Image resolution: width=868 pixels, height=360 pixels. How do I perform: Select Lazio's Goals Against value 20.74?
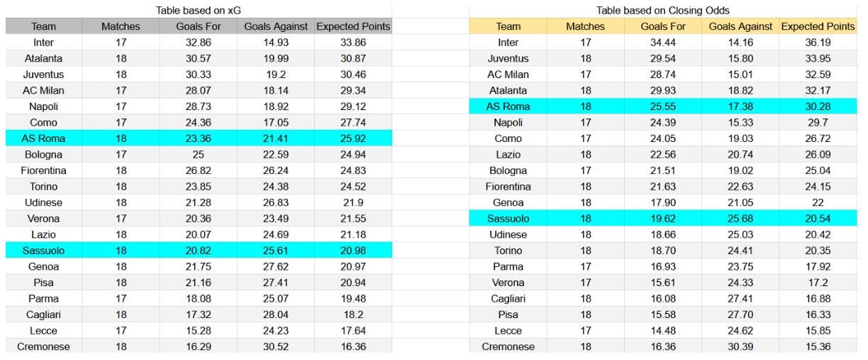740,154
